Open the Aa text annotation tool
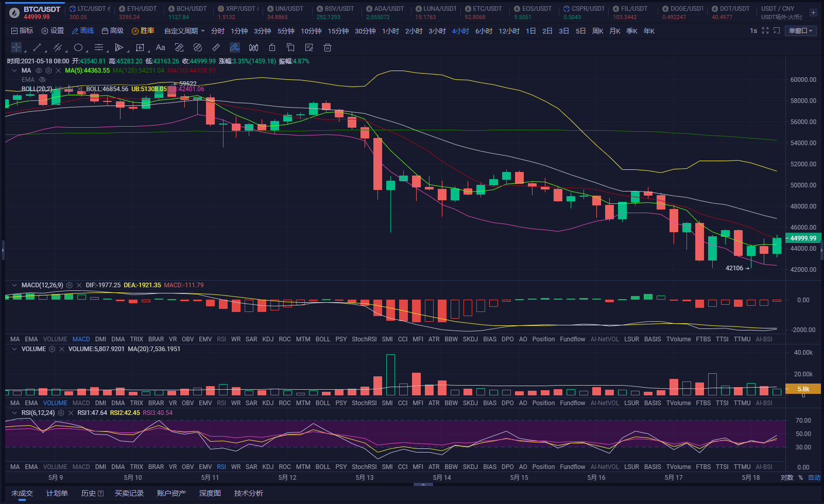Screen dimensions: 824x504 [x=160, y=47]
